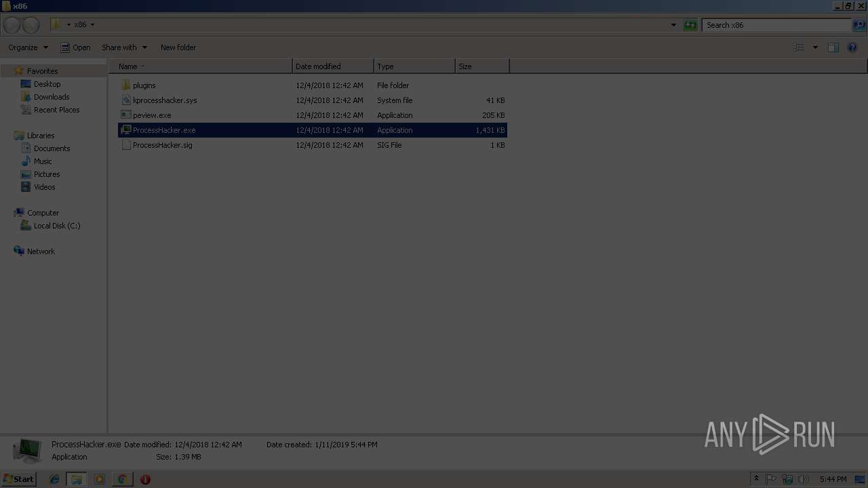Screen dimensions: 868x488
Task: Click x86 in the address bar
Action: click(x=80, y=25)
